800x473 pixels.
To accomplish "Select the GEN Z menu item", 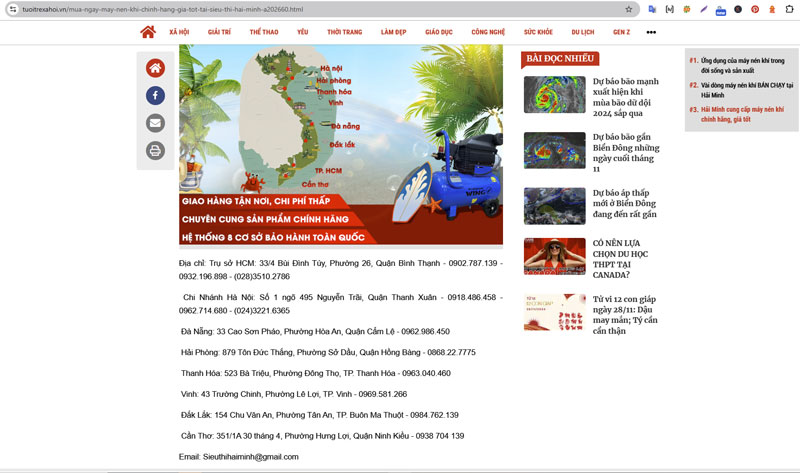I will click(621, 32).
